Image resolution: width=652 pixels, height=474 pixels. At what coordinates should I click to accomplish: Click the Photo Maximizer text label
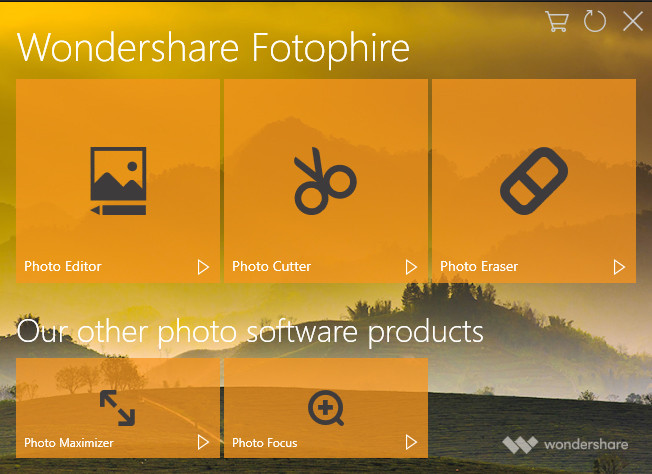pyautogui.click(x=69, y=443)
